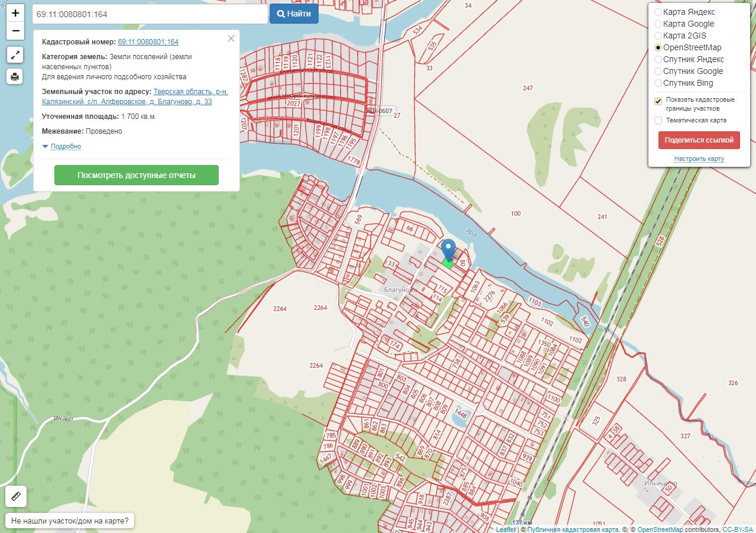Open cadastral number 69:11:0080801:164 link
The height and width of the screenshot is (533, 756).
point(148,42)
